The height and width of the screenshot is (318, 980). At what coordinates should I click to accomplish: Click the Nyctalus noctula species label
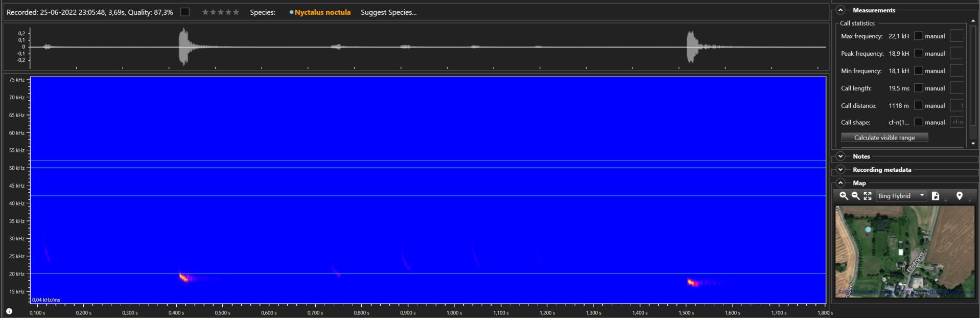click(322, 12)
